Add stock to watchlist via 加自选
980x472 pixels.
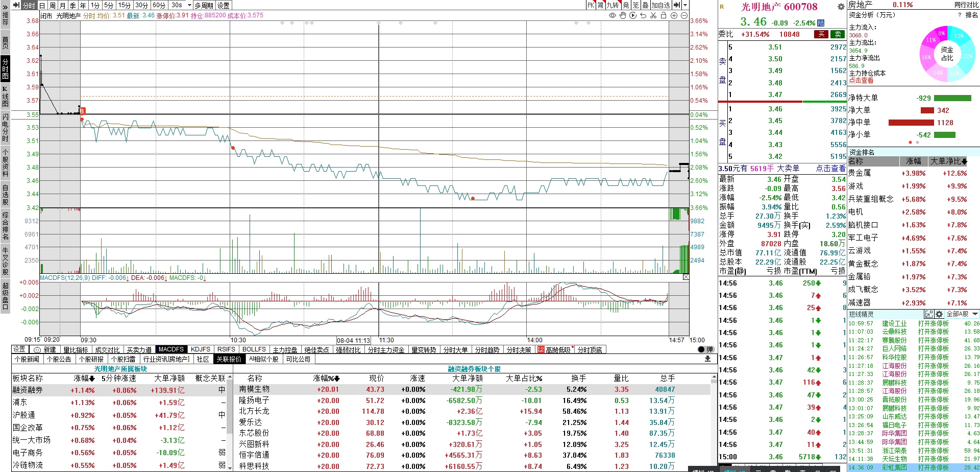(x=660, y=5)
